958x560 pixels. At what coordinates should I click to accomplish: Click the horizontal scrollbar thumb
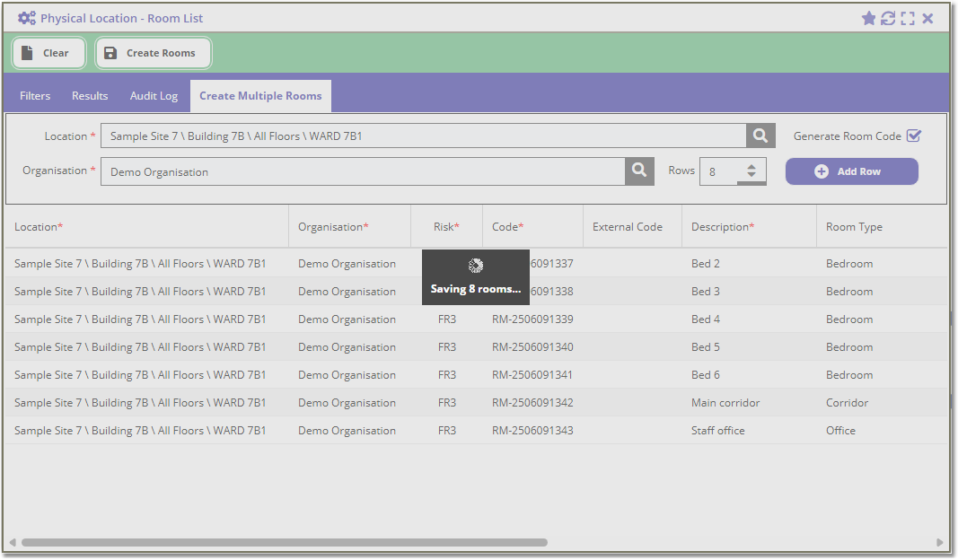click(284, 542)
